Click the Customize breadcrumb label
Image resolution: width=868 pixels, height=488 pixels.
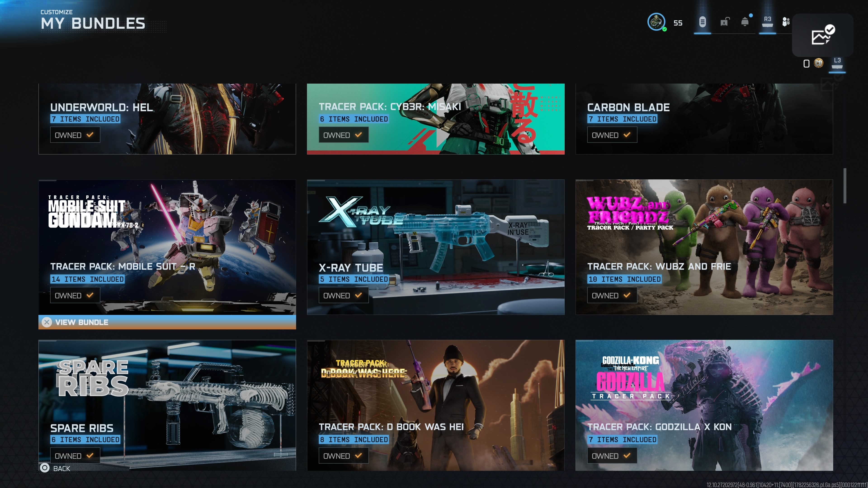(57, 12)
